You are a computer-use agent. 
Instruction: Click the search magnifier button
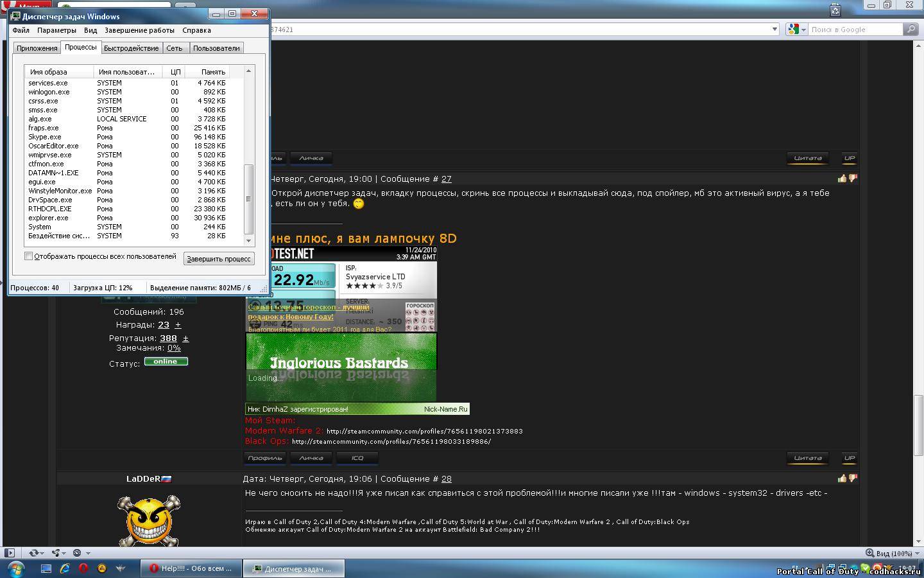(910, 29)
